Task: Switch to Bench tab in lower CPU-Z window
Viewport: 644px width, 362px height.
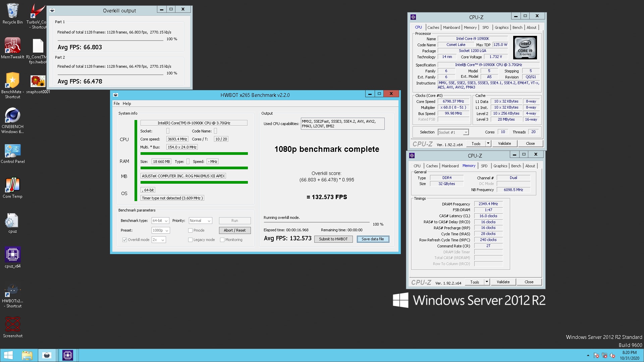Action: pyautogui.click(x=516, y=166)
